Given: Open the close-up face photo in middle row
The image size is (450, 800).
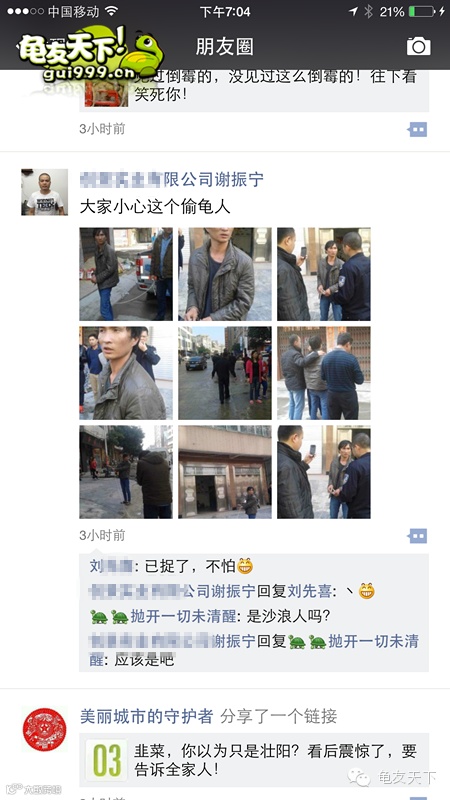Looking at the screenshot, I should pyautogui.click(x=126, y=373).
